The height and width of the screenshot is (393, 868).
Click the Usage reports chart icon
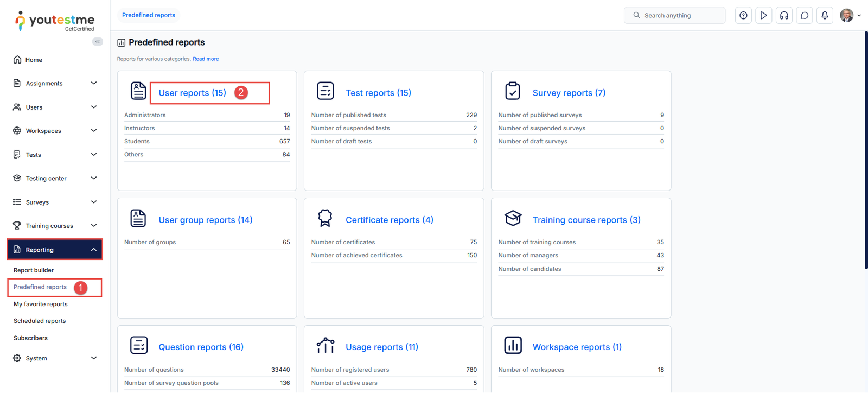pyautogui.click(x=325, y=346)
